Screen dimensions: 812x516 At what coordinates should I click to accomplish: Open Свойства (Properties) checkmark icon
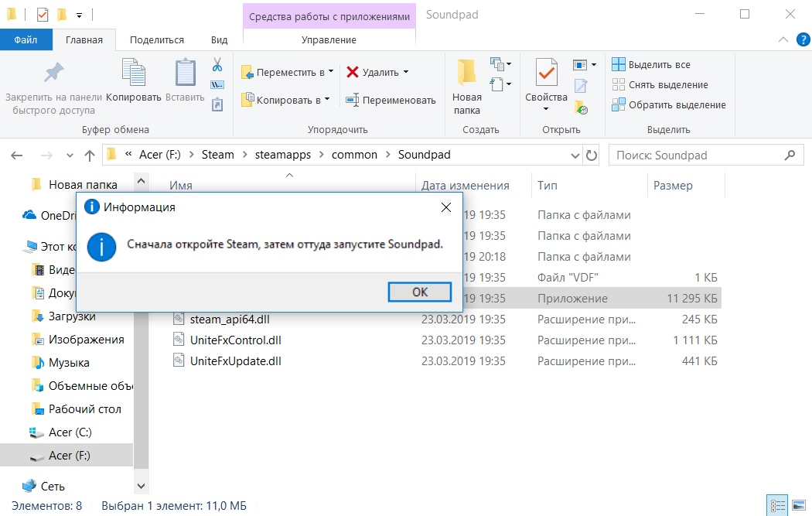pyautogui.click(x=546, y=73)
